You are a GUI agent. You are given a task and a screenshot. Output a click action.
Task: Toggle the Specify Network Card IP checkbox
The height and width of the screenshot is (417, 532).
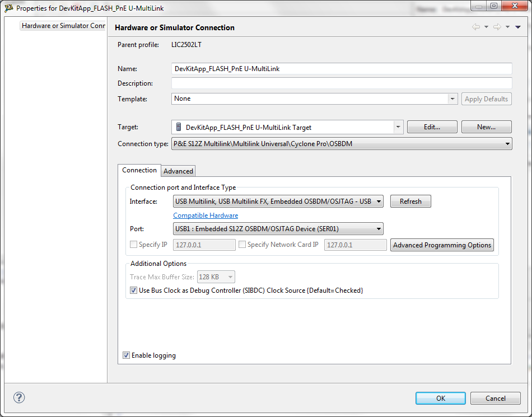[242, 245]
